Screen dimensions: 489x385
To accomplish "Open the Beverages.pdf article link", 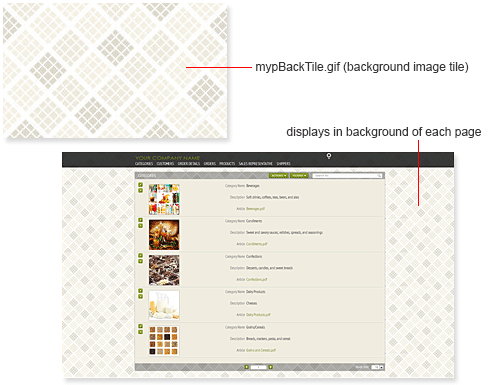I will [x=255, y=209].
